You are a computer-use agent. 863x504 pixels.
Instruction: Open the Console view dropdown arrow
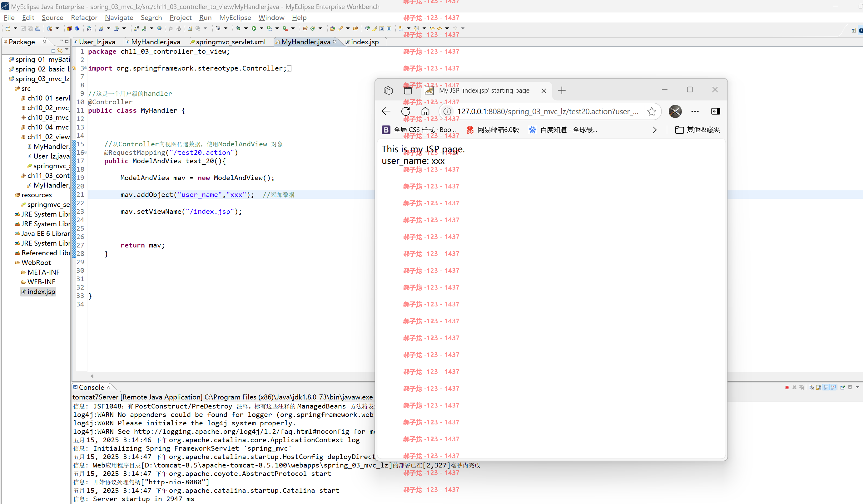point(857,387)
